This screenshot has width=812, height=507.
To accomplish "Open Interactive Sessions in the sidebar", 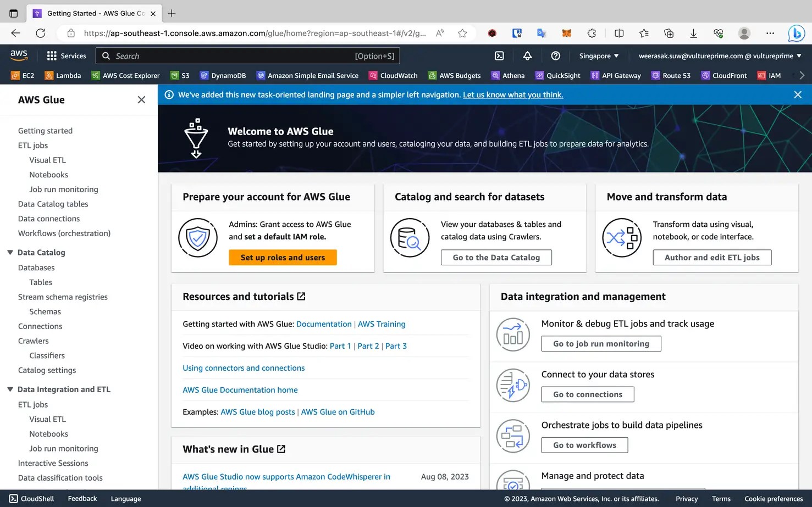I will click(53, 463).
